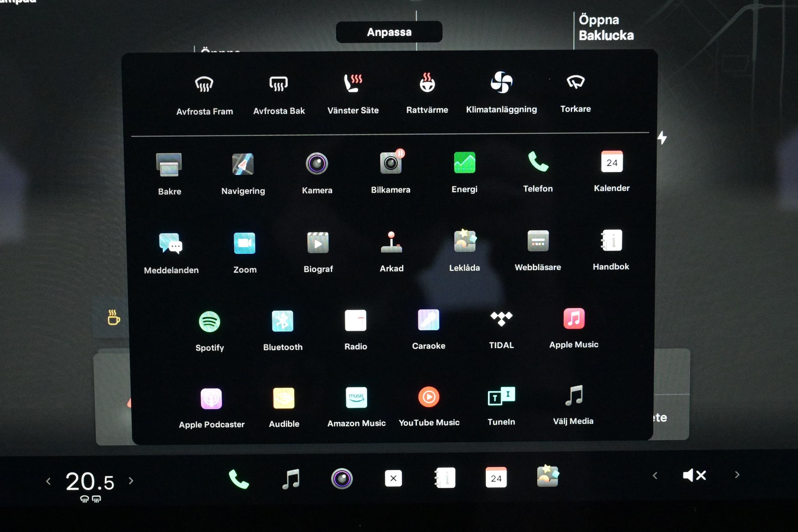Open phone from bottom dock
The height and width of the screenshot is (532, 798).
[x=239, y=479]
